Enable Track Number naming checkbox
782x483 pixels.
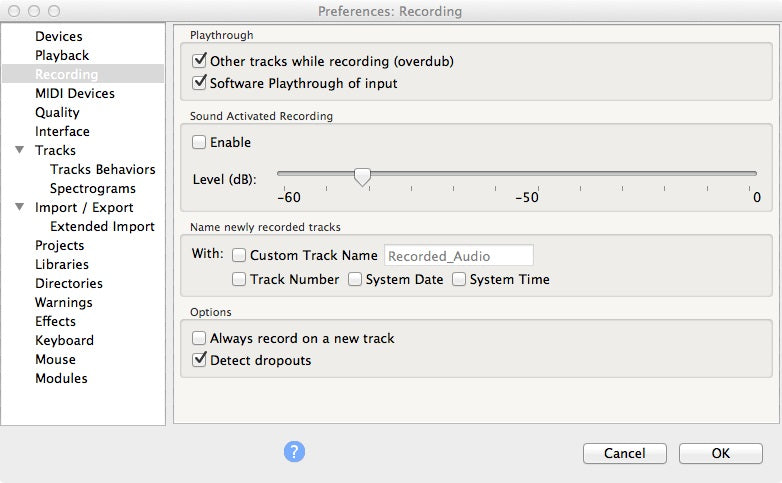coord(239,279)
